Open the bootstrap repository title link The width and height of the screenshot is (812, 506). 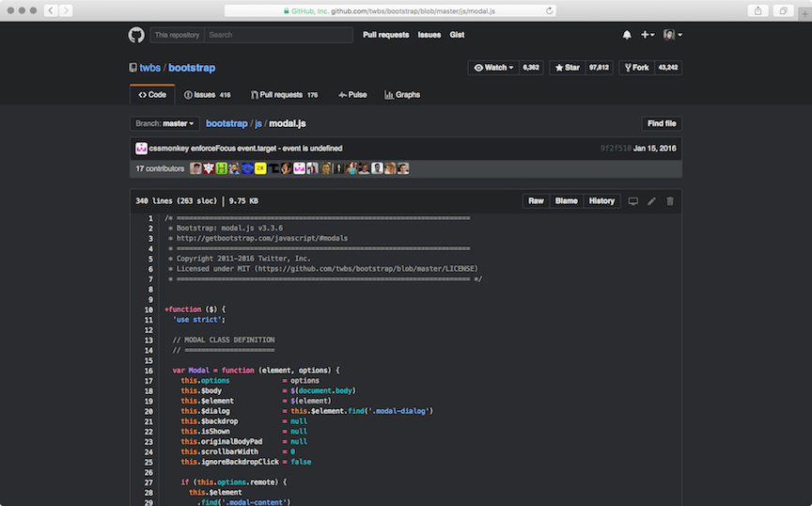pos(192,68)
